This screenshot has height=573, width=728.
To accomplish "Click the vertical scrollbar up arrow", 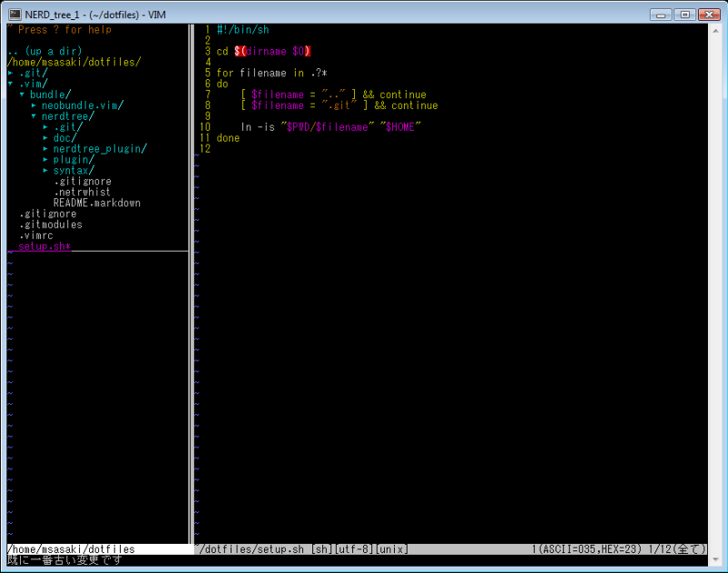I will coord(715,31).
